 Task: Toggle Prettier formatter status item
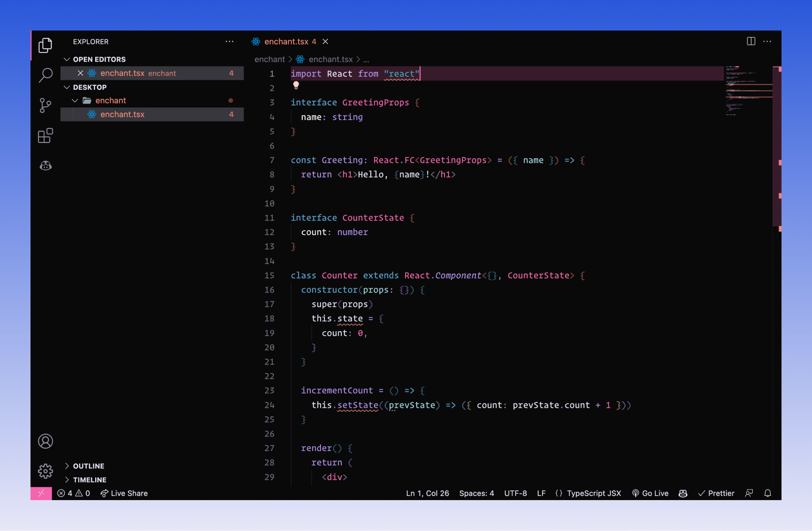716,493
